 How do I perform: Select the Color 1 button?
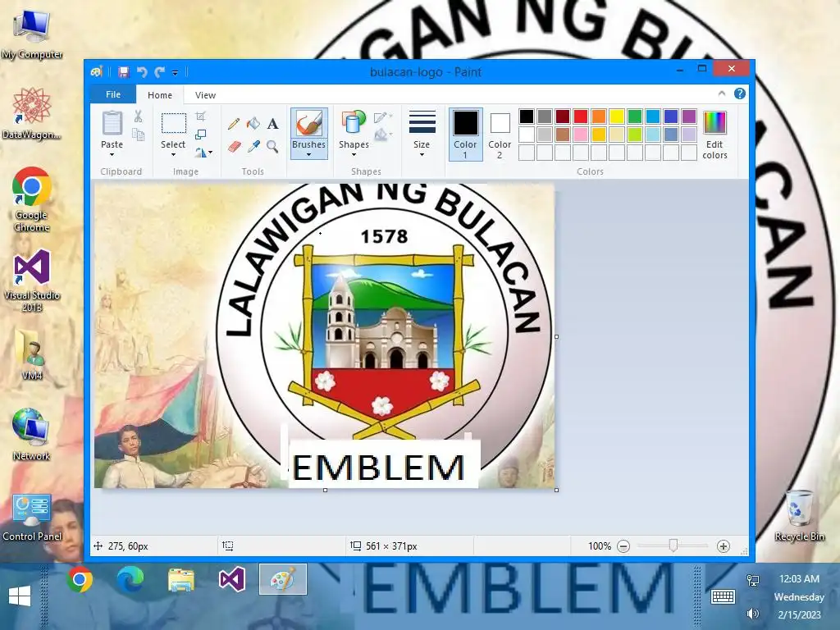(466, 135)
